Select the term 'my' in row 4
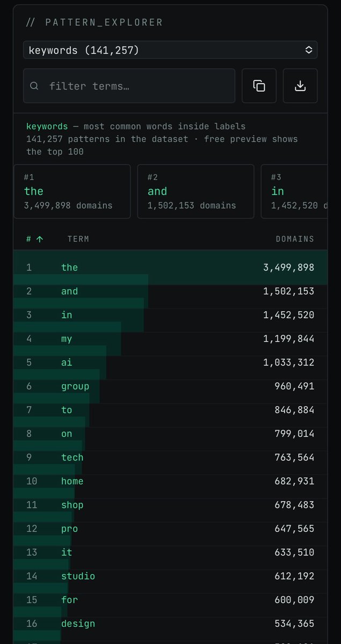Screen dimensions: 341x644 point(67,339)
